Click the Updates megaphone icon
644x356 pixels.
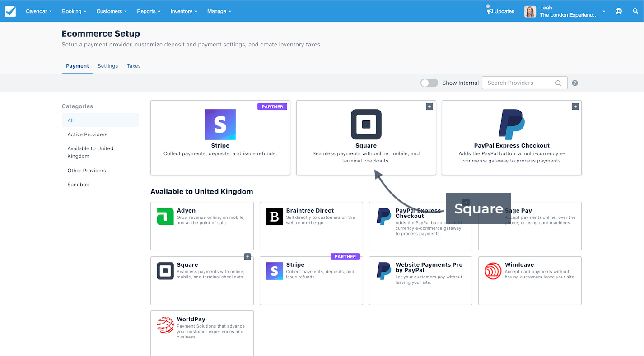tap(490, 11)
